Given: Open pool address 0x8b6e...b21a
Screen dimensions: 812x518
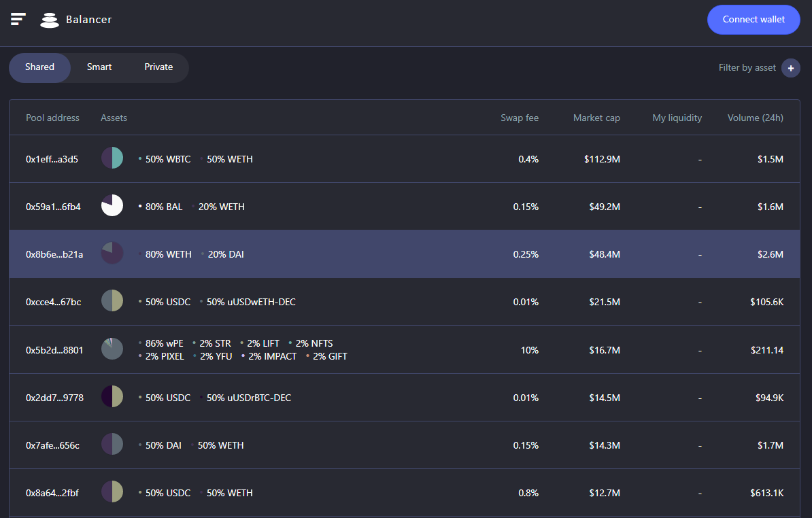Looking at the screenshot, I should tap(54, 255).
